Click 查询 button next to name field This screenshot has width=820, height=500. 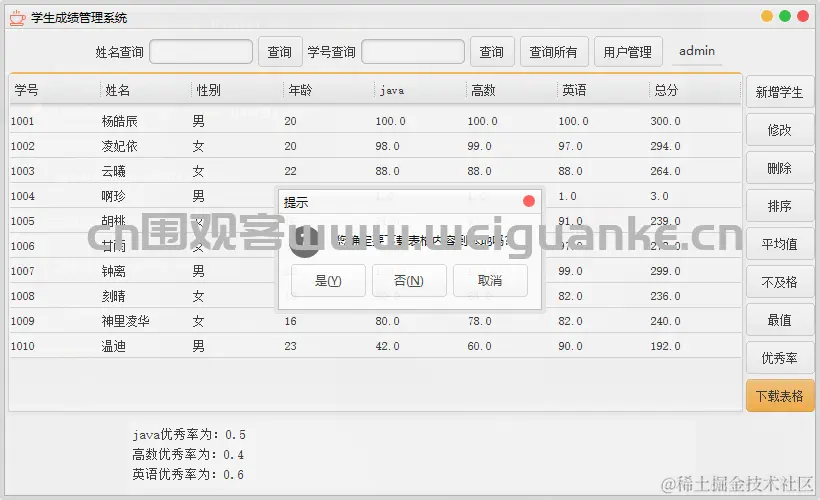(x=280, y=52)
